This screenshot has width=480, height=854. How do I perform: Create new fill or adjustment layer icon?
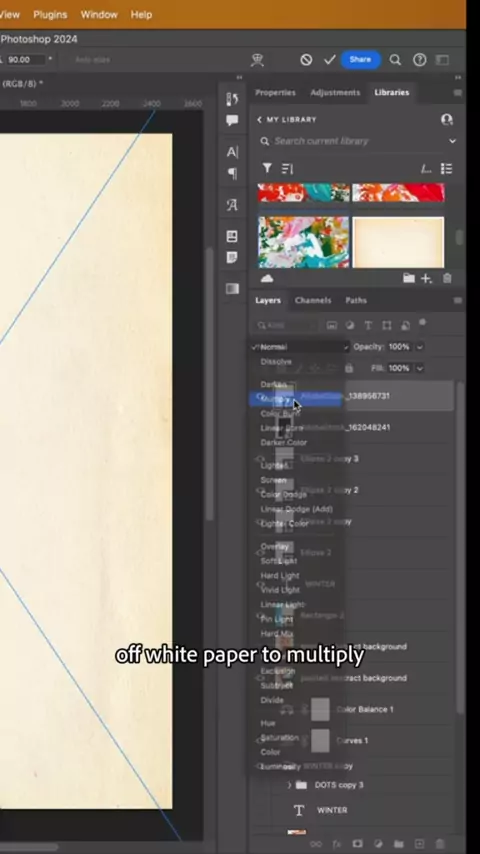point(378,844)
